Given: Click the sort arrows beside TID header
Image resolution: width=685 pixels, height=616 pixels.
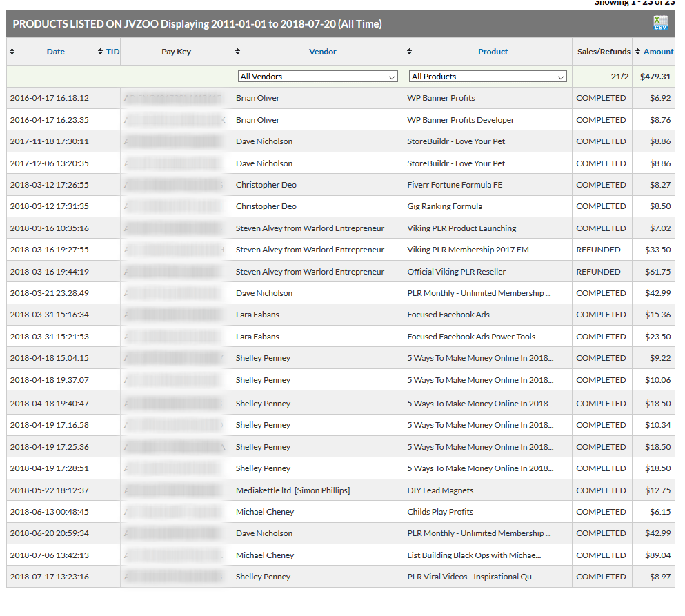Looking at the screenshot, I should click(x=101, y=52).
